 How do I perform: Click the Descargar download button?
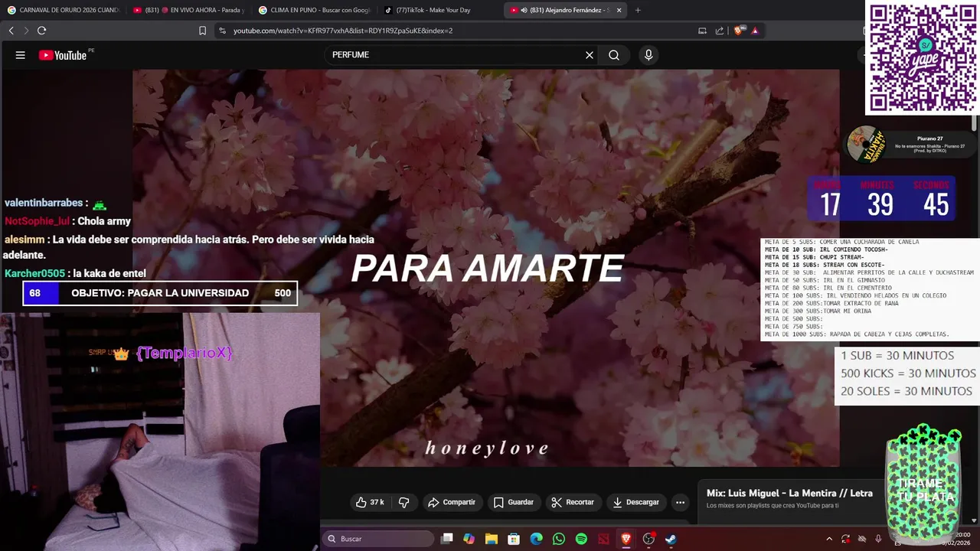coord(635,502)
